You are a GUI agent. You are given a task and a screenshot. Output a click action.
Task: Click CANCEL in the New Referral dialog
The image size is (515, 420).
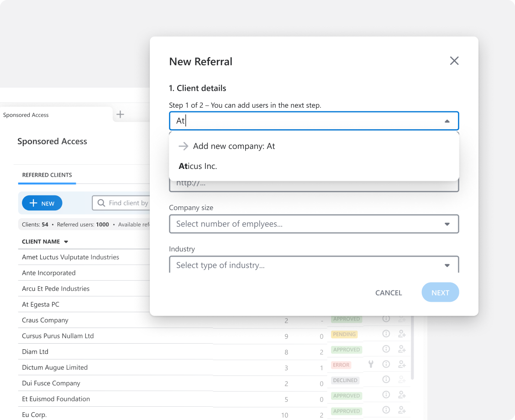coord(388,293)
